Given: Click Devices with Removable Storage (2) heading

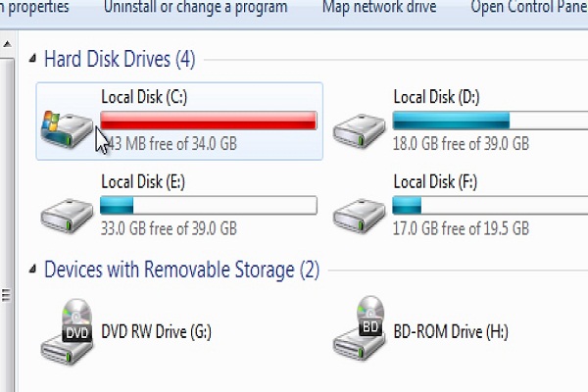Looking at the screenshot, I should point(181,269).
